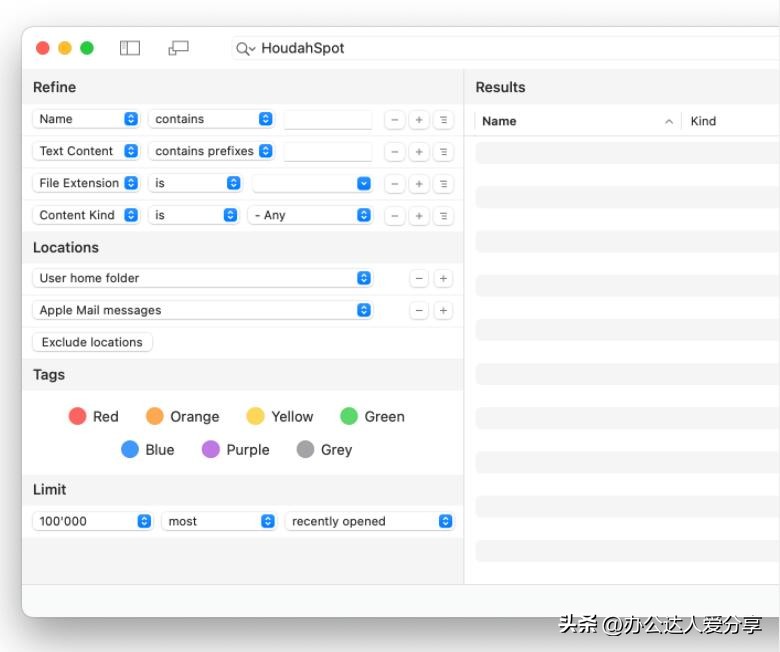
Task: Open the 'most' limit dropdown
Action: coord(219,521)
